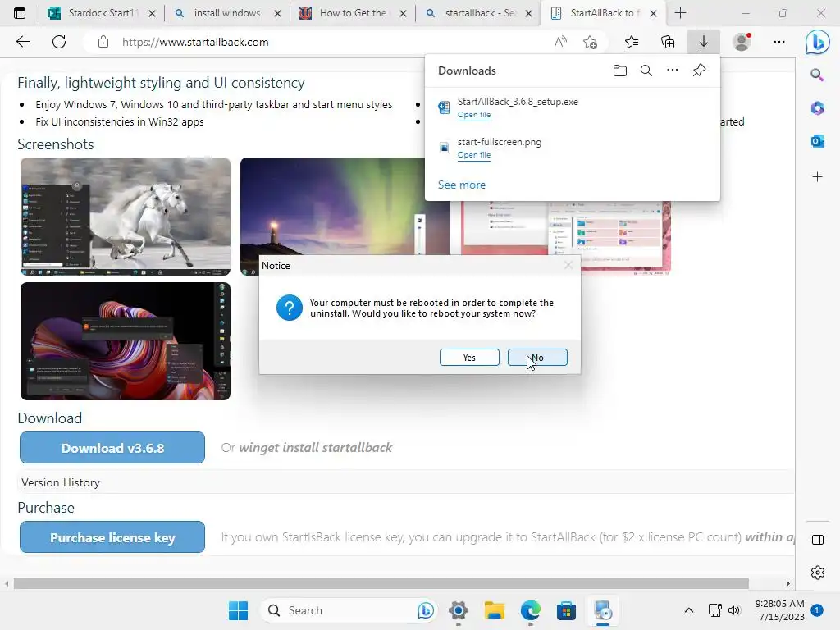Open the colorful swirl dark screenshot thumbnail
Viewport: 840px width, 630px height.
126,341
